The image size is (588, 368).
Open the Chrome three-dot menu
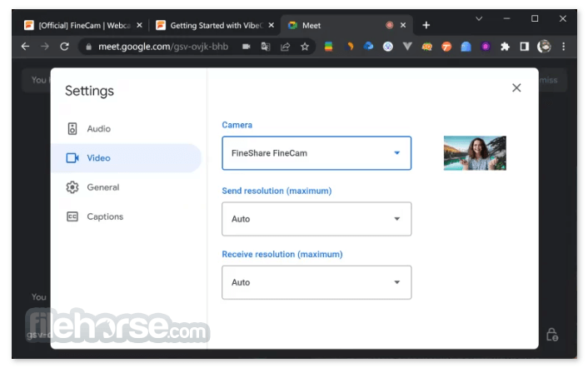coord(563,47)
